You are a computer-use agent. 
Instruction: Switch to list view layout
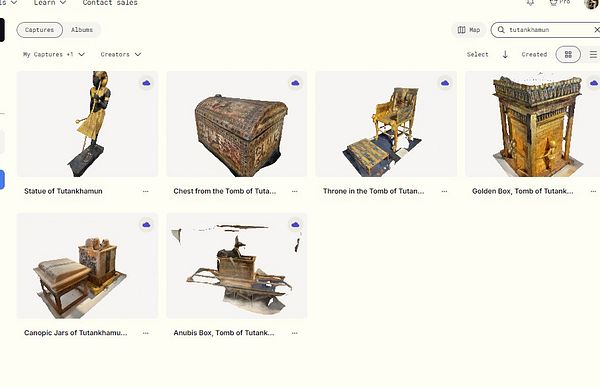pos(593,54)
